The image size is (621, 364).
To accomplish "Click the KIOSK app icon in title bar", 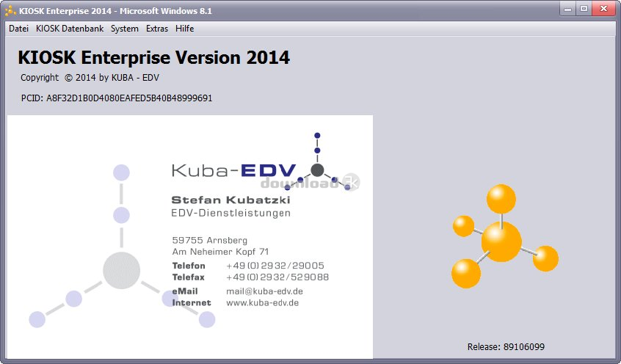I will coord(10,11).
